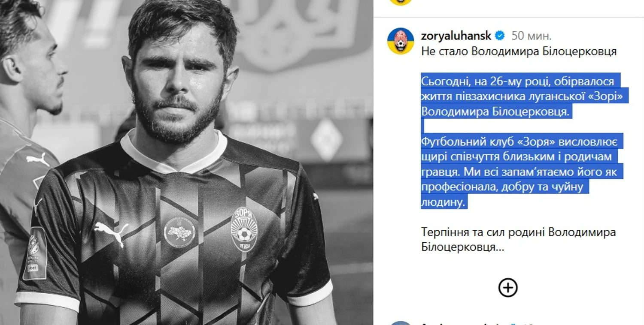
Task: Click the headline "Не стало Володимира Білоцерковця"
Action: 519,52
